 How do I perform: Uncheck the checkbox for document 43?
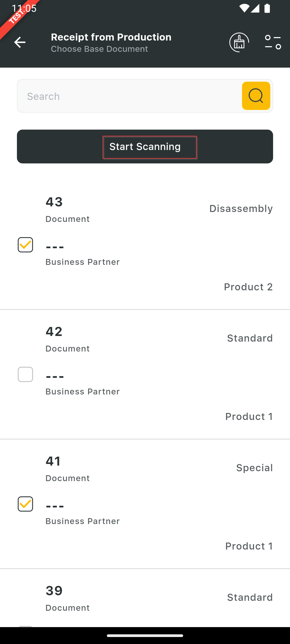click(x=26, y=245)
